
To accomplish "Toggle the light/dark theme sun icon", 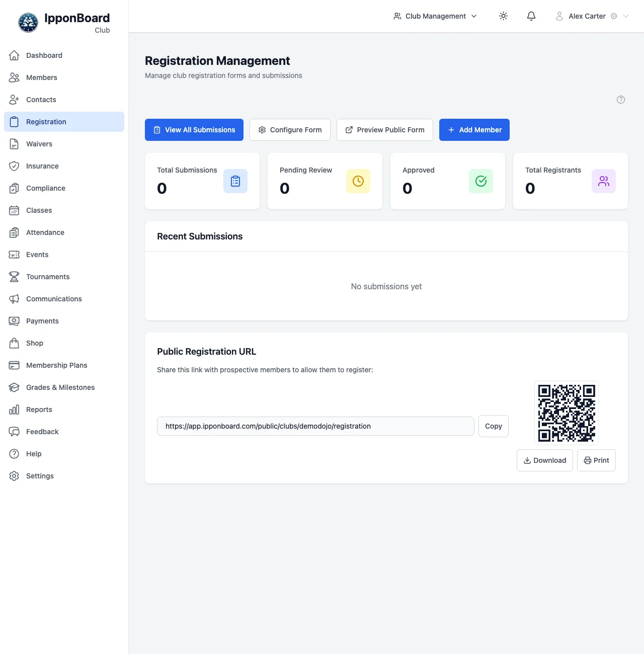I will (x=503, y=16).
